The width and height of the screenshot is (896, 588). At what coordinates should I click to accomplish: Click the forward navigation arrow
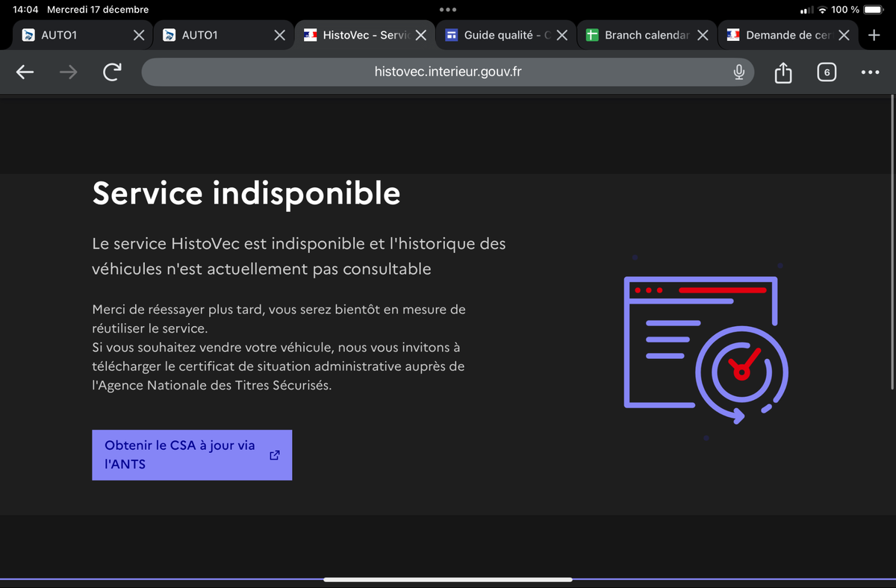68,72
